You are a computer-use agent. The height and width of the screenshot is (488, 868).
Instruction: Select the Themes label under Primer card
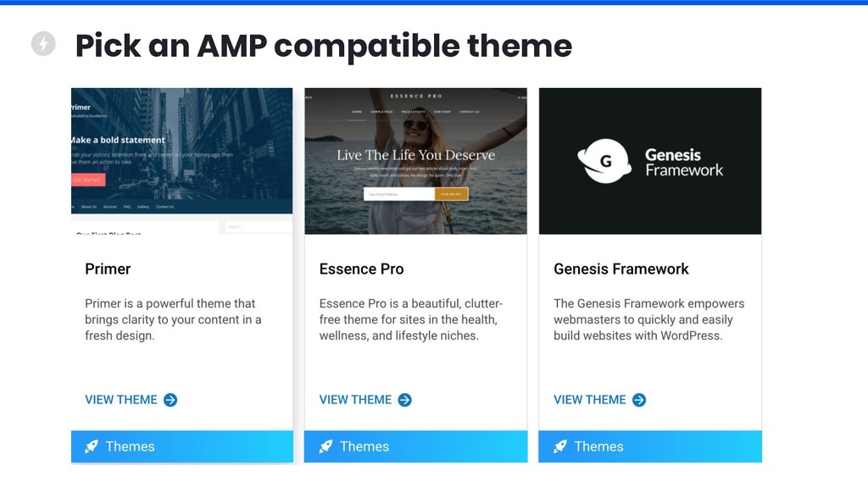130,446
